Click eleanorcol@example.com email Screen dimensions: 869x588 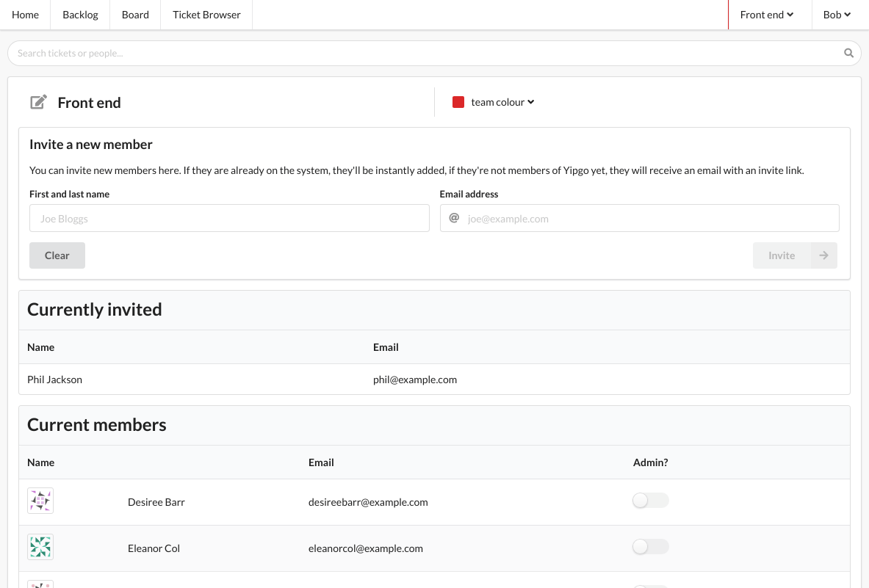pos(366,548)
